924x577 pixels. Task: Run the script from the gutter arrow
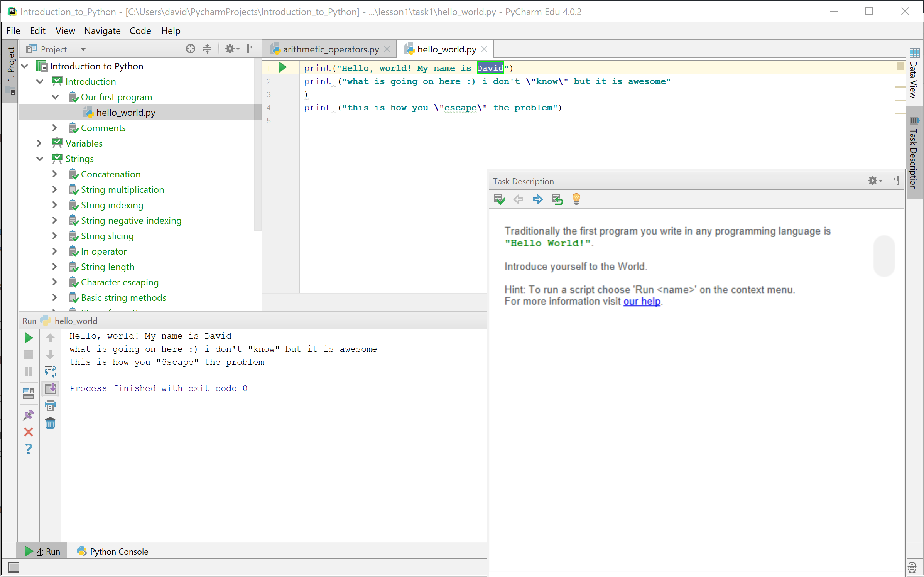282,67
